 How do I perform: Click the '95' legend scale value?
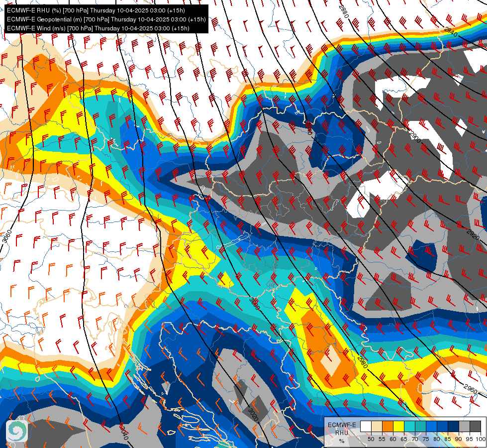469,439
